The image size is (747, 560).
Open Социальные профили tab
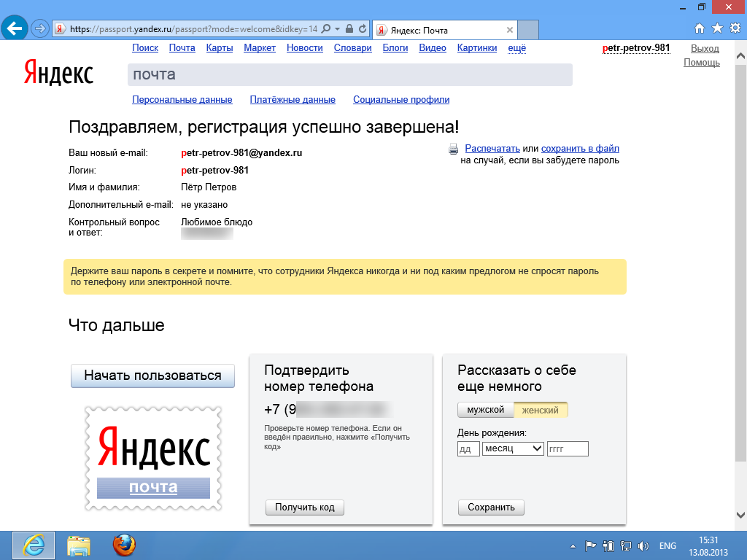[401, 99]
